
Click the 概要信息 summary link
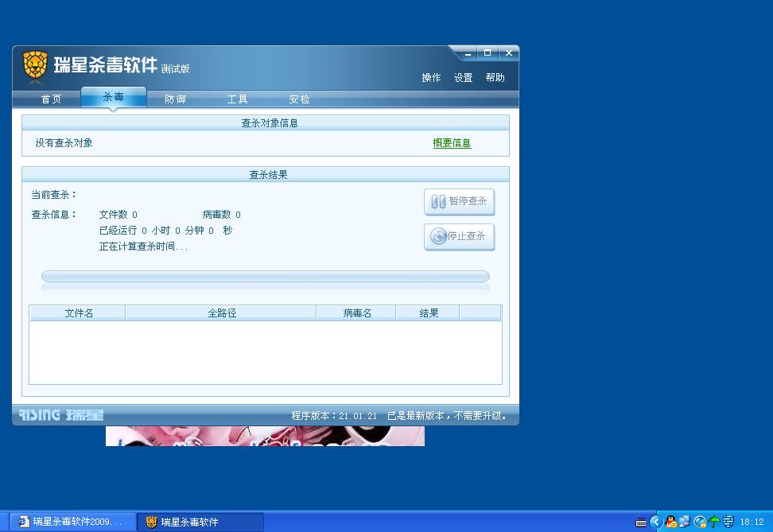[x=452, y=143]
